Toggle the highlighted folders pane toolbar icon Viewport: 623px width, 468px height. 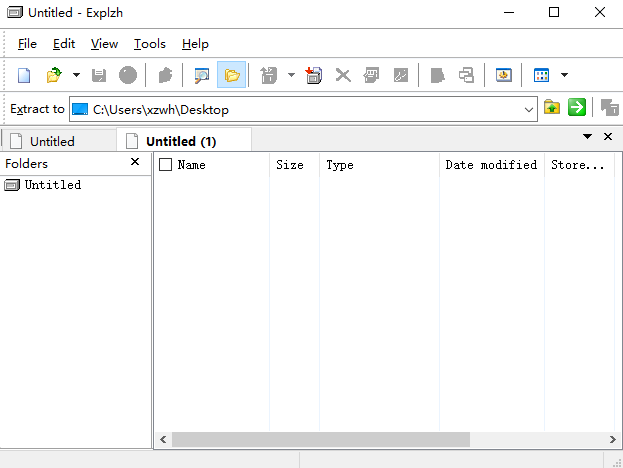tap(232, 75)
